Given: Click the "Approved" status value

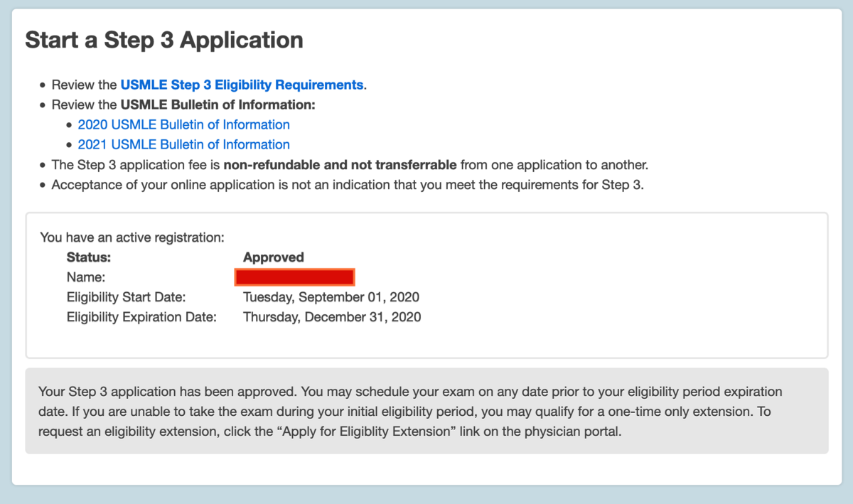Looking at the screenshot, I should tap(273, 257).
